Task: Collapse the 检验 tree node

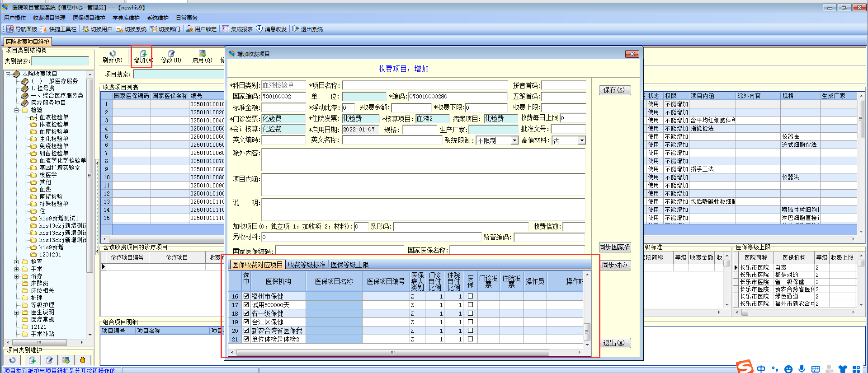Action: tap(17, 110)
